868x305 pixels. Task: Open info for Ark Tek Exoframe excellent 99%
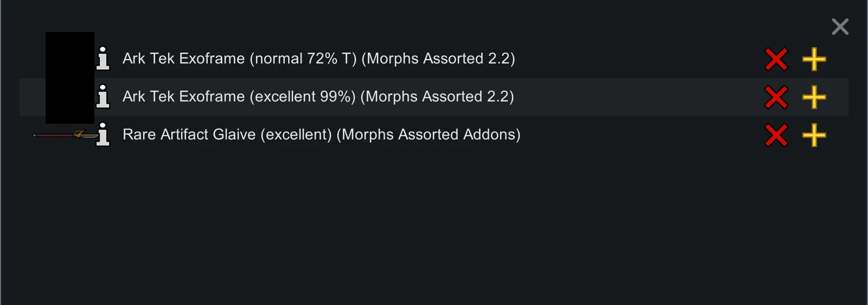(103, 97)
